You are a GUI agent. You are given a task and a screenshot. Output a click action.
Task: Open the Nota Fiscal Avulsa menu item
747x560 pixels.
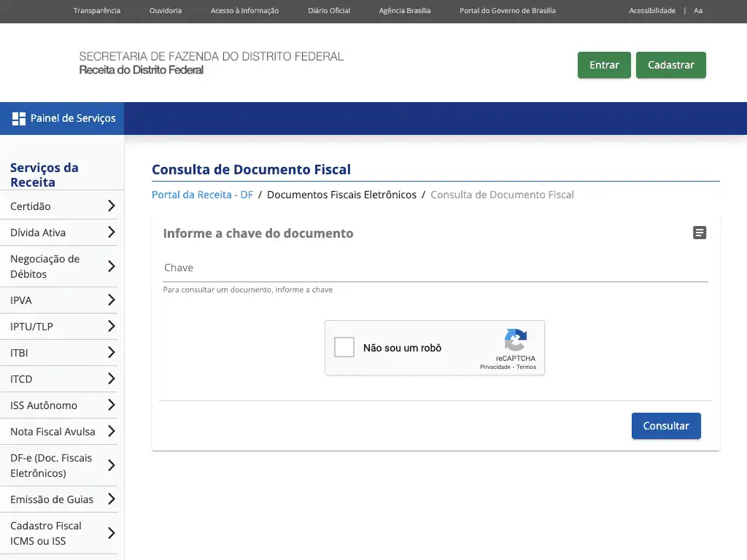click(53, 432)
